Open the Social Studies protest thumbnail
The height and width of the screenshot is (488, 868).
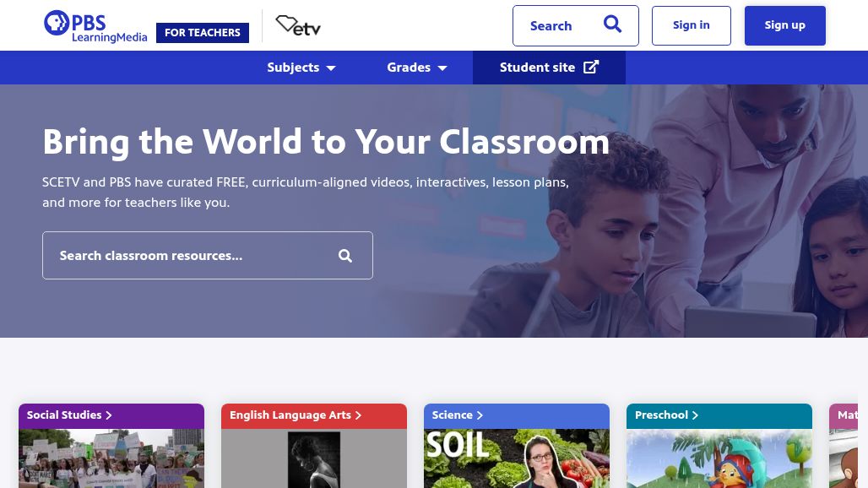(x=111, y=458)
